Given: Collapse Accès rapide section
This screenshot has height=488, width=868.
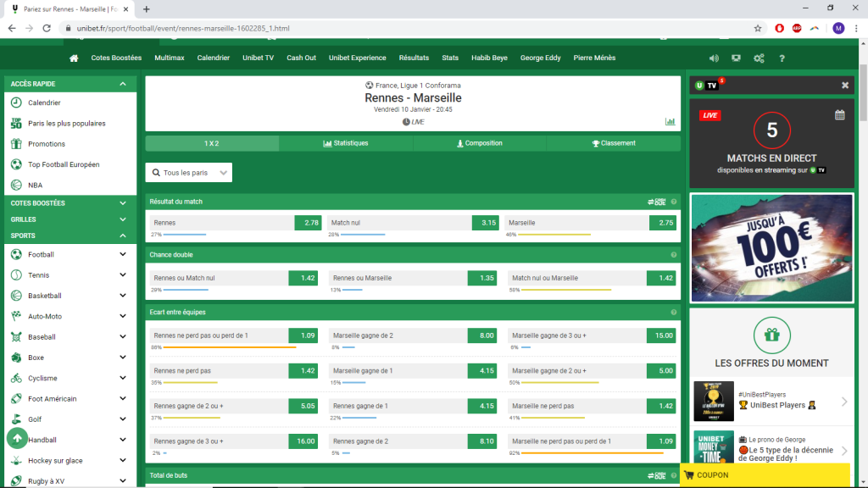Looking at the screenshot, I should [x=123, y=84].
